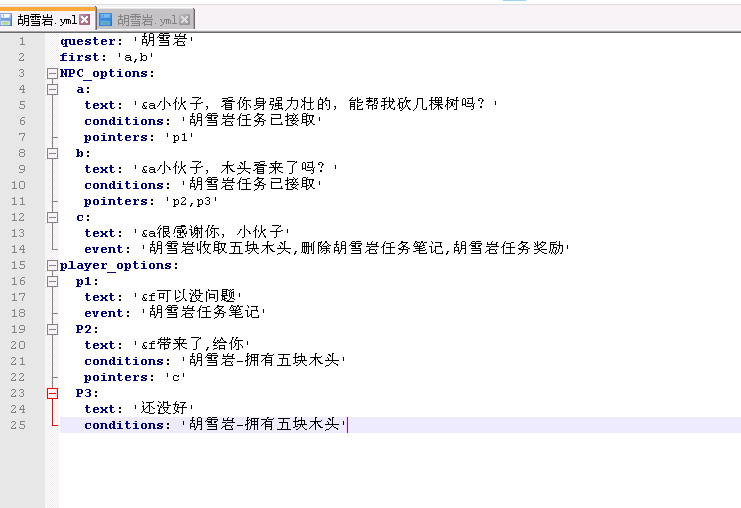The image size is (741, 508).
Task: Collapse the 'p1:' block fold marker
Action: [52, 281]
